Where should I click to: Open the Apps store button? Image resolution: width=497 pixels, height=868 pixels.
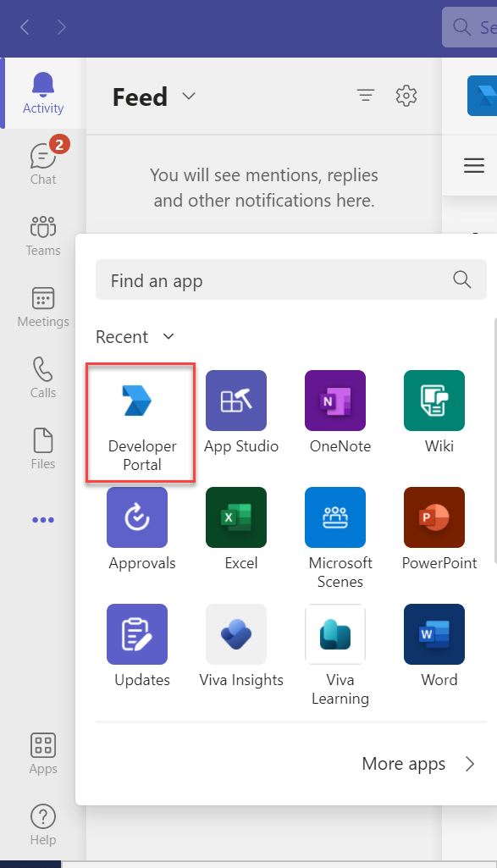(x=43, y=754)
